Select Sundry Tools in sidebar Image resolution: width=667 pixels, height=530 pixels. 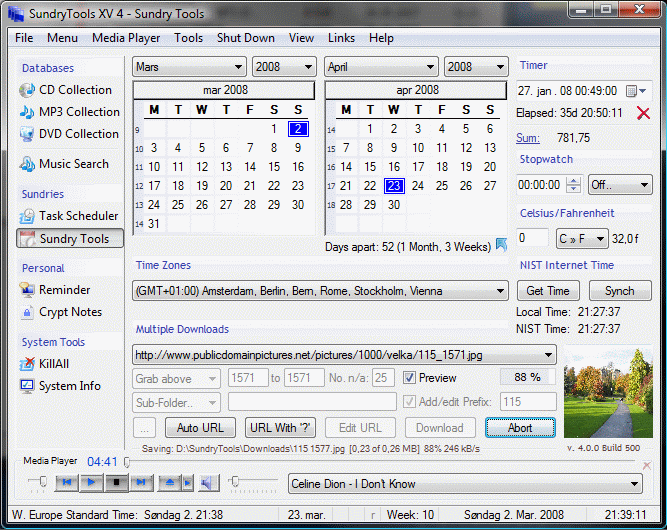[x=70, y=239]
